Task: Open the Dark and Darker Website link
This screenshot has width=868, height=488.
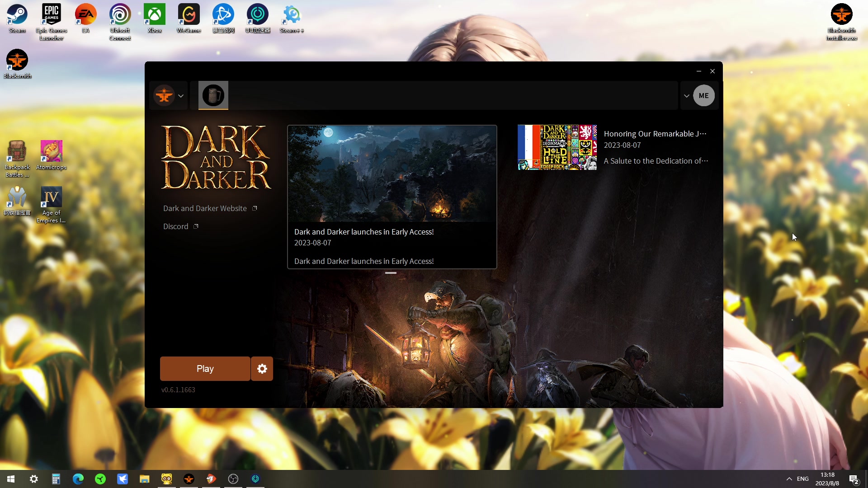Action: click(205, 208)
